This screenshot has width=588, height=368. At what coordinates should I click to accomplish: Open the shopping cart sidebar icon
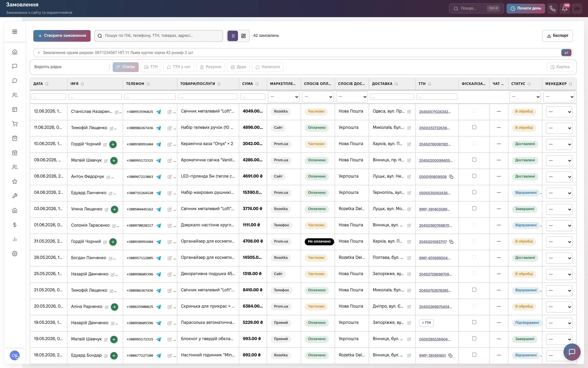[x=15, y=124]
